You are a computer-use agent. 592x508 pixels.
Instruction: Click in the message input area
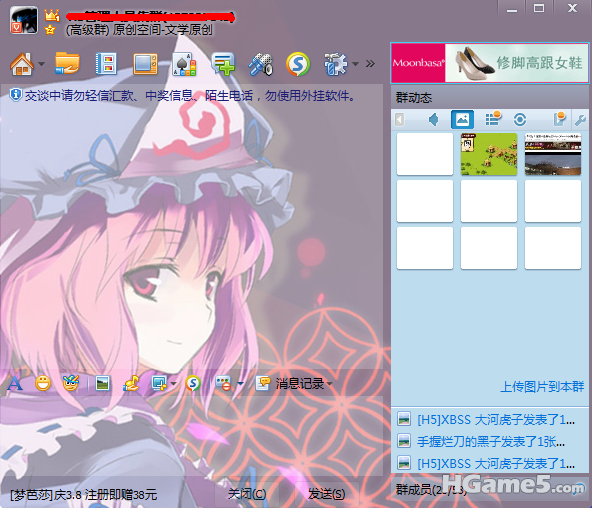191,436
